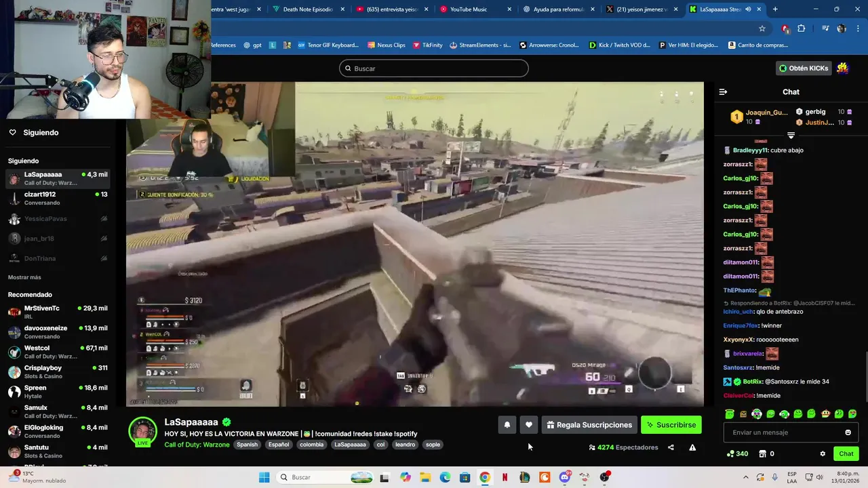868x488 pixels.
Task: Expand the list with Mostrar más
Action: (x=24, y=277)
